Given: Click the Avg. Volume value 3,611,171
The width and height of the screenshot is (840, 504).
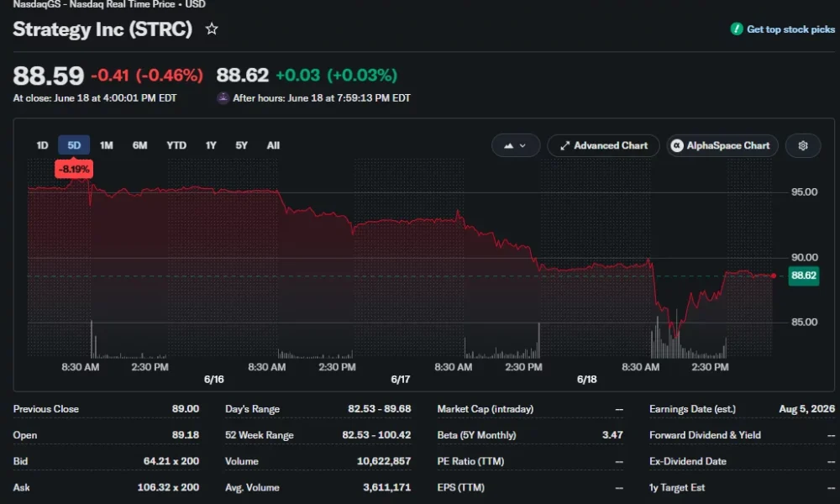Looking at the screenshot, I should click(386, 487).
